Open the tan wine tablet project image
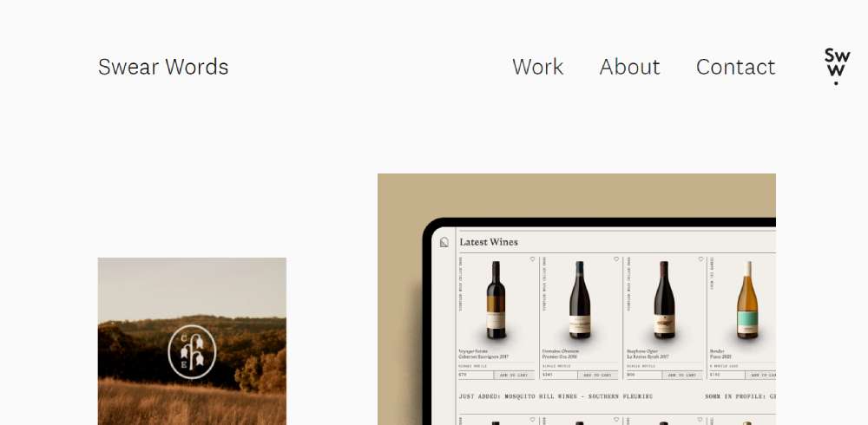Screen dimensions: 868x425 (576, 299)
